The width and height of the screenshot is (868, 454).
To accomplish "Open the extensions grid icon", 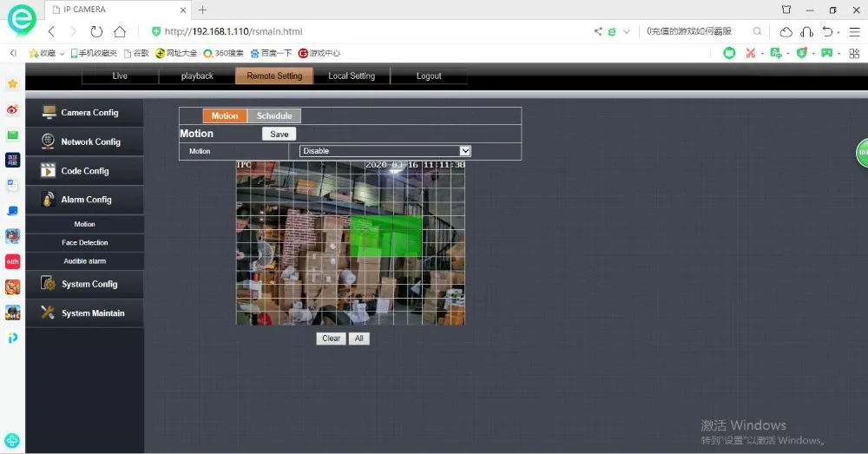I will point(854,53).
